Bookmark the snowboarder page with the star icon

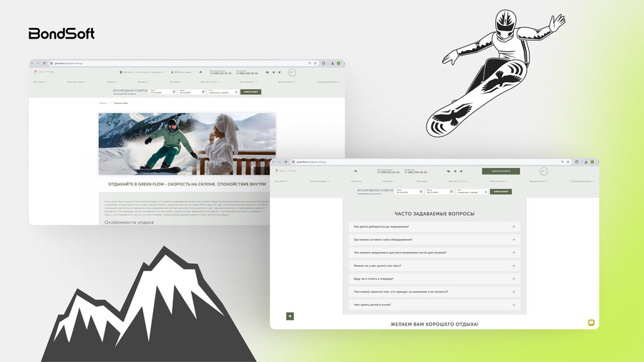315,64
